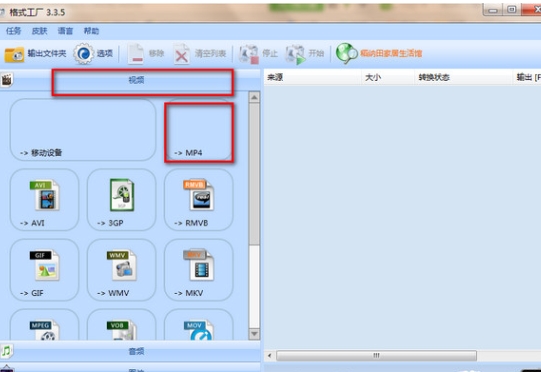Minimize the 格式工厂 window
Viewport: 541px width, 372px height.
[x=493, y=10]
